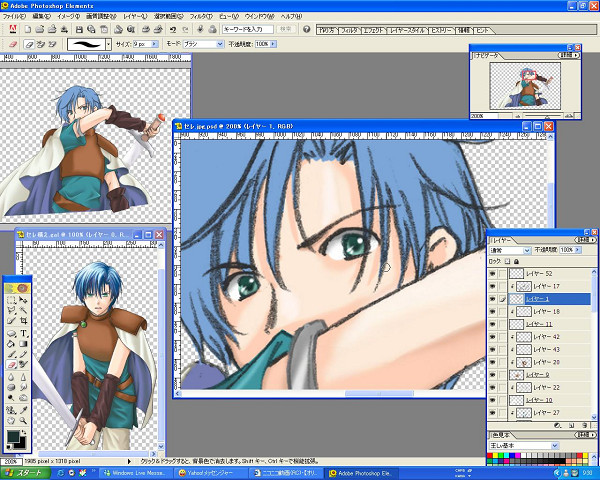Choose Background Eraser variant in options bar
The width and height of the screenshot is (600, 480).
(x=40, y=44)
